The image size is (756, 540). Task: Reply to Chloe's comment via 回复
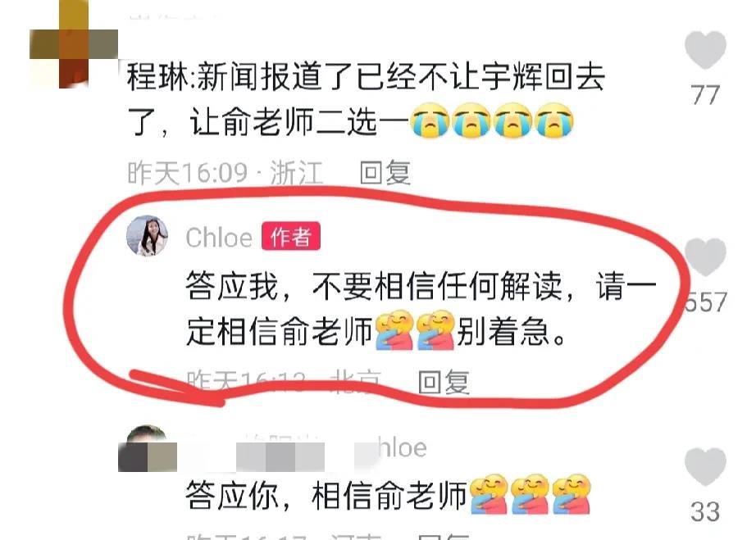[444, 383]
